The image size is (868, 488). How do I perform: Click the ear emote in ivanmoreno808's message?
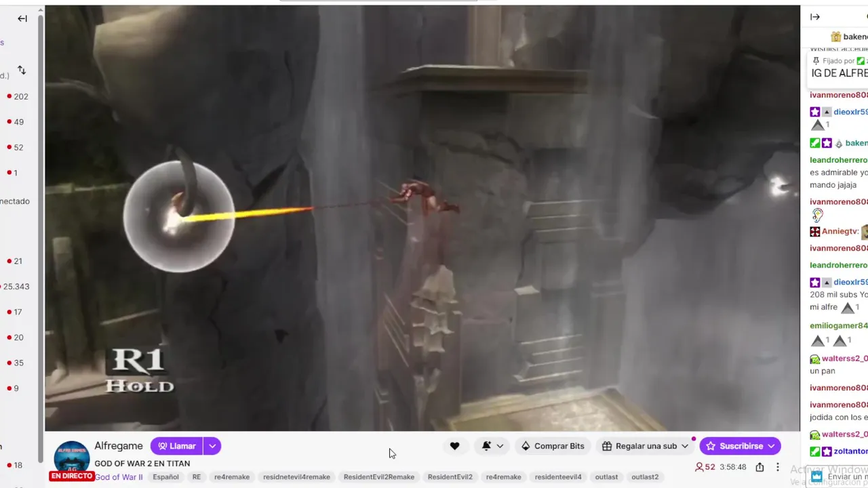click(x=817, y=216)
